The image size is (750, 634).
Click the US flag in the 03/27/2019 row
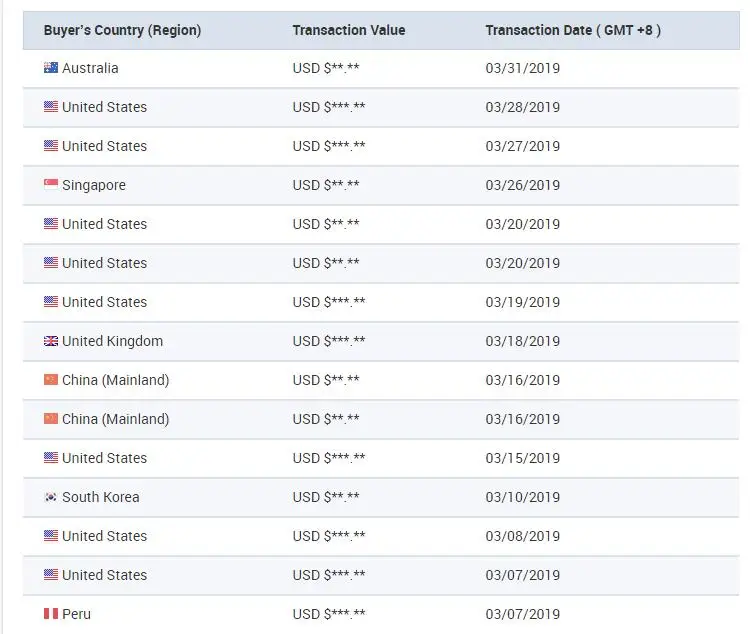pyautogui.click(x=51, y=146)
